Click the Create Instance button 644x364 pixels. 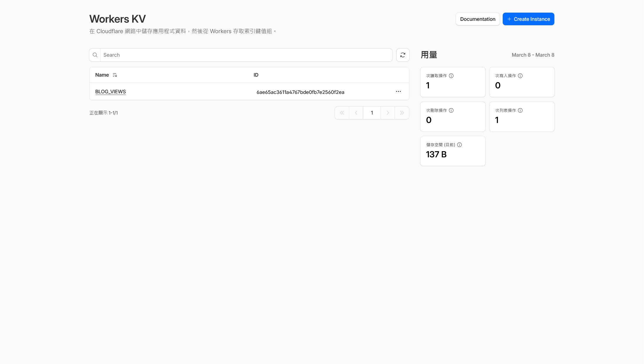pos(528,19)
